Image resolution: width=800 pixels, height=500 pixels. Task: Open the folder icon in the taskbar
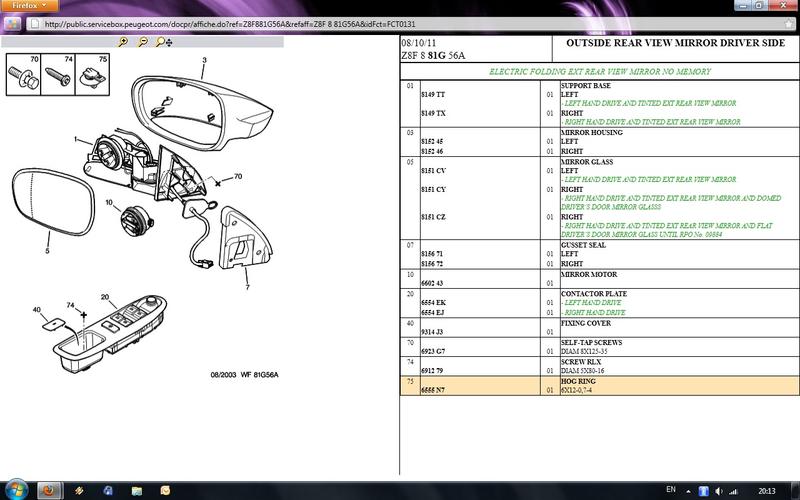[136, 491]
